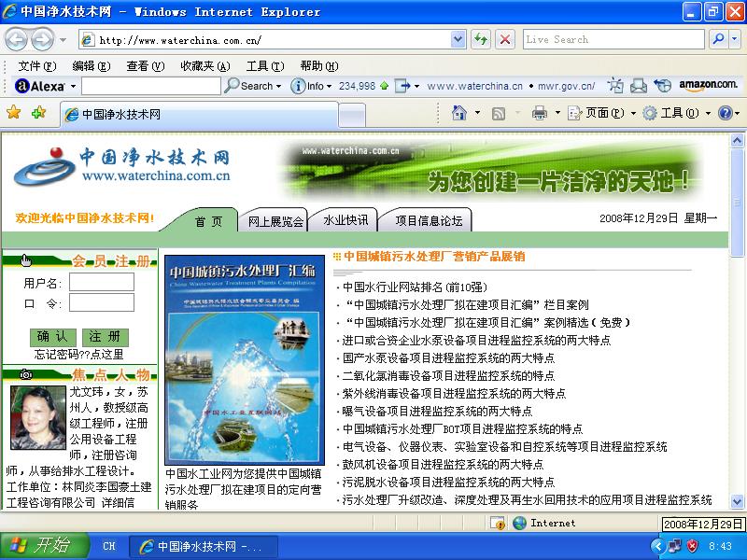This screenshot has height=560, width=747.
Task: Open a new blank tab button
Action: pos(352,116)
